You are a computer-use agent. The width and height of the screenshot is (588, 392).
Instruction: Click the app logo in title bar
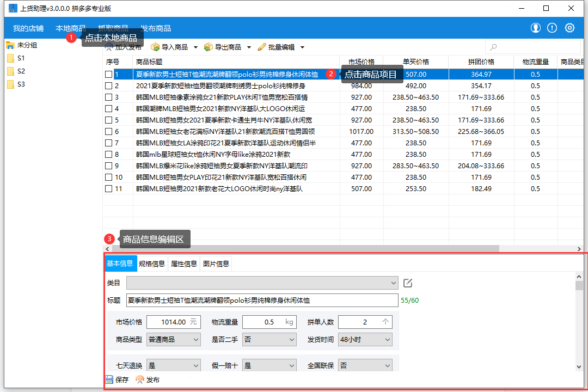pos(13,8)
